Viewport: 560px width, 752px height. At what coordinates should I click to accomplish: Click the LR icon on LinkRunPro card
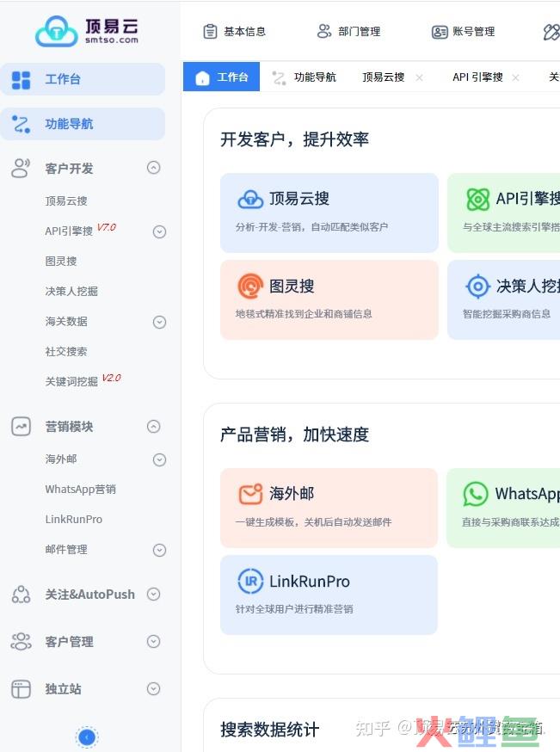[250, 582]
